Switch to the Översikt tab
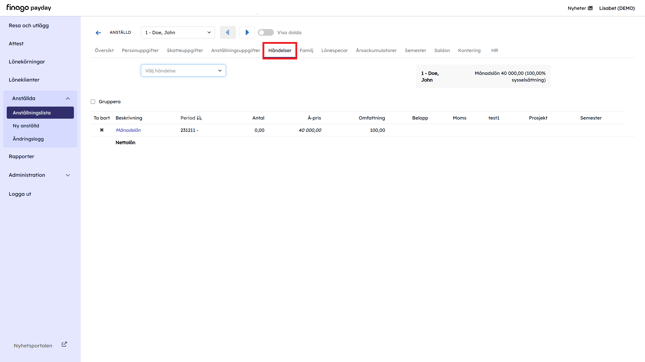The image size is (645, 362). tap(104, 51)
